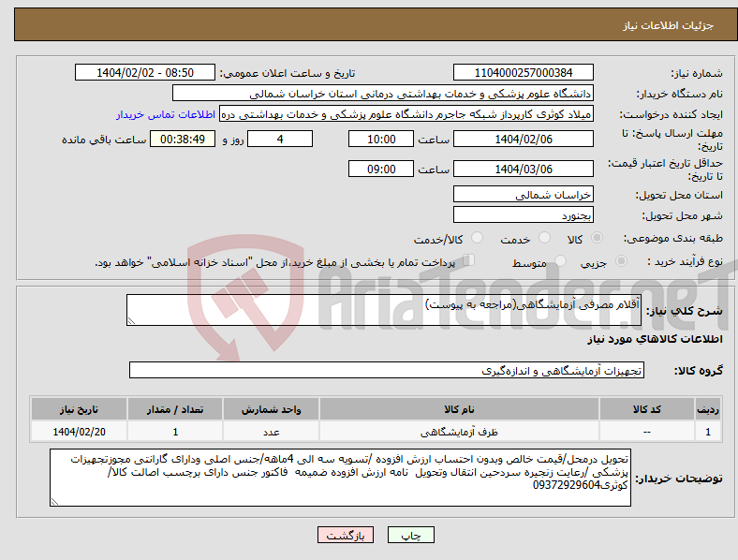Select the جزیی purchase type radio

click(x=621, y=261)
